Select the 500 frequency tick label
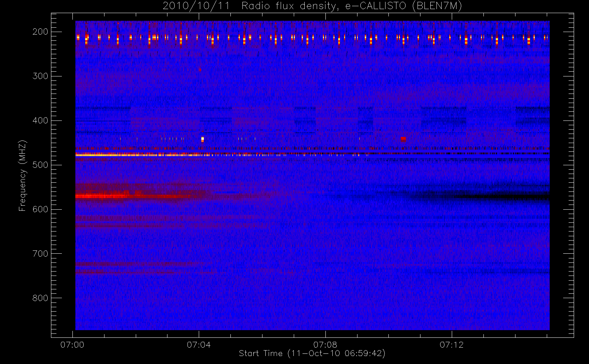The width and height of the screenshot is (589, 364). tap(40, 165)
